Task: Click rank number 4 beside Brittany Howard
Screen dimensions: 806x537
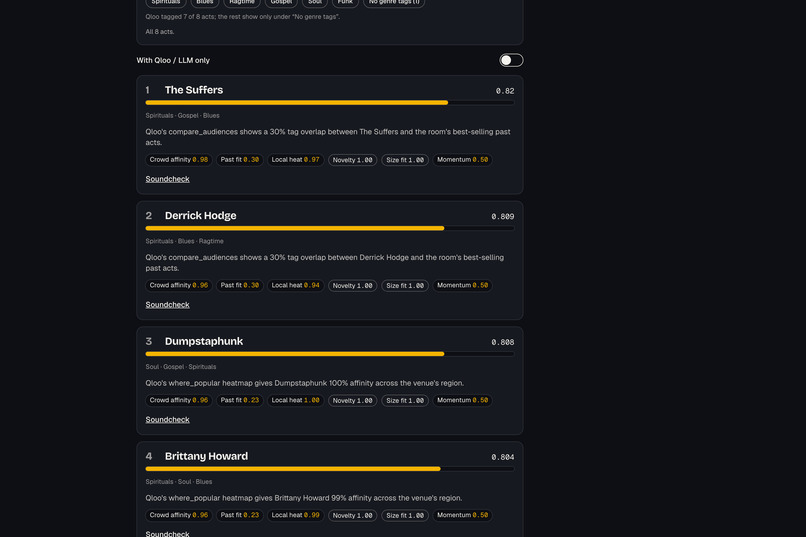Action: point(149,456)
